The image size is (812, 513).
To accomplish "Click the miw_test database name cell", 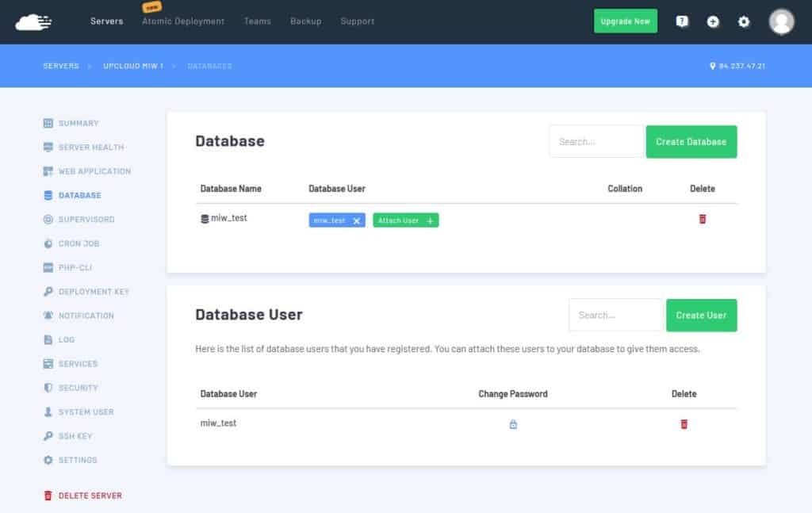I will click(x=229, y=219).
